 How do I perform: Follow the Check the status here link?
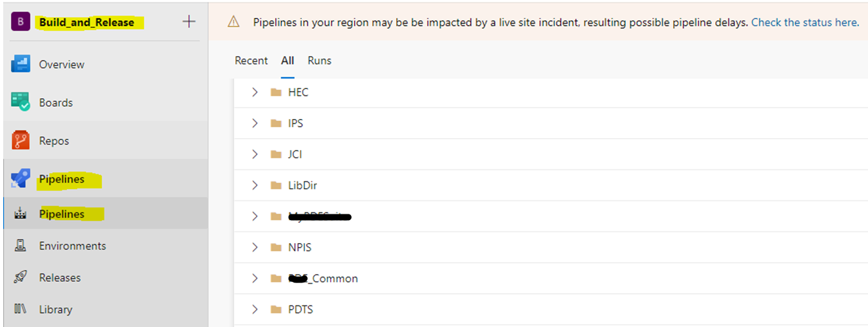click(805, 22)
